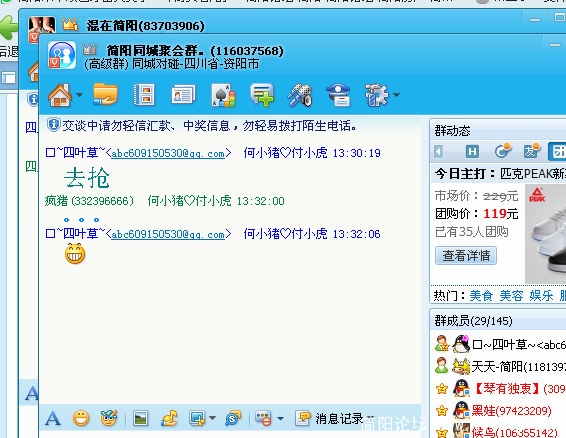Select the 团 tab in 群动态

coord(557,151)
